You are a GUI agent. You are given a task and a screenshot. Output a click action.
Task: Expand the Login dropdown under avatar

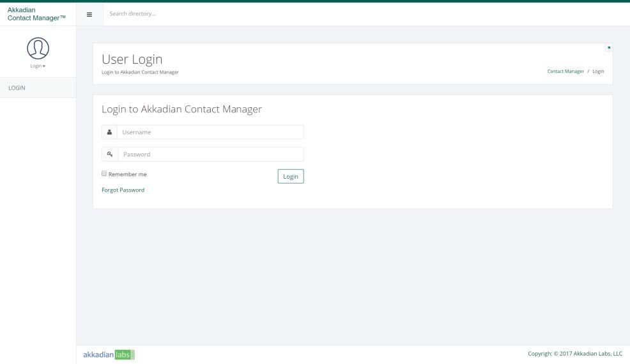coord(38,66)
